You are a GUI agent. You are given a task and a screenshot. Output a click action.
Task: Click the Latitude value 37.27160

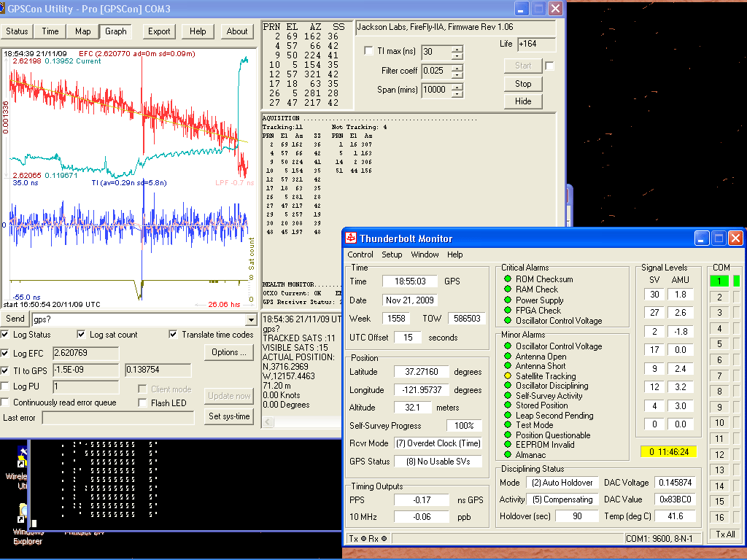coord(421,372)
